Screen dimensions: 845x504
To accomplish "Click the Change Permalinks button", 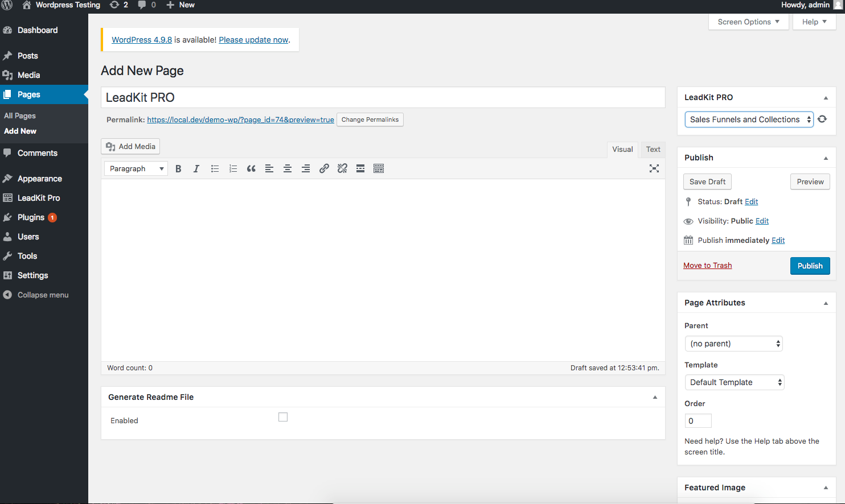I will click(370, 119).
